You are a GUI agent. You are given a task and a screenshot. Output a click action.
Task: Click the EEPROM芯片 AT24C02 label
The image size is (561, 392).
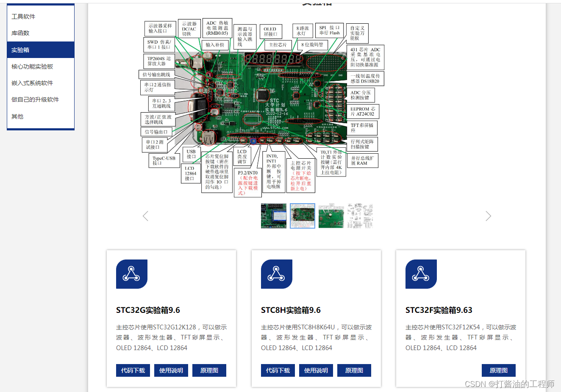(363, 112)
